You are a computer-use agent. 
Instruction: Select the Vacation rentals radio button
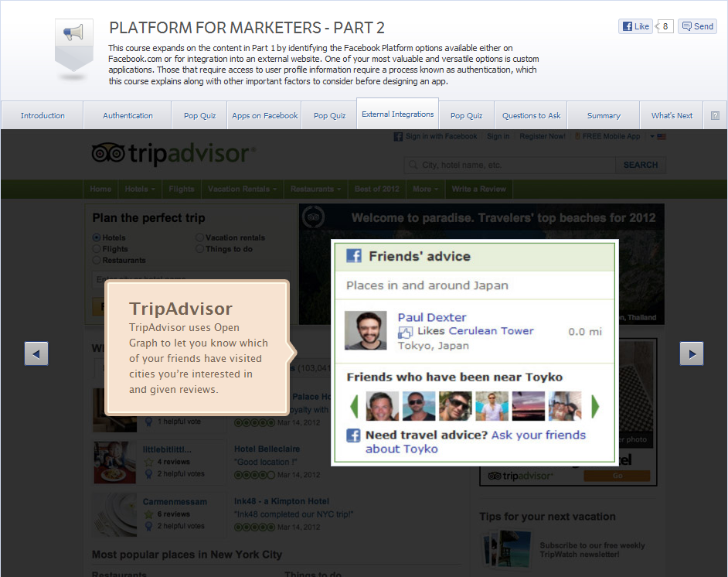(x=199, y=237)
